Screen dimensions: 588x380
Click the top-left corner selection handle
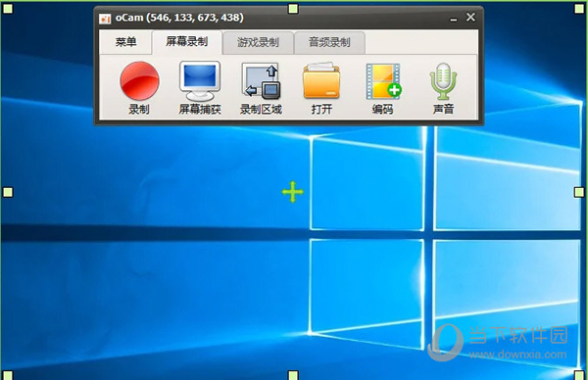click(8, 9)
